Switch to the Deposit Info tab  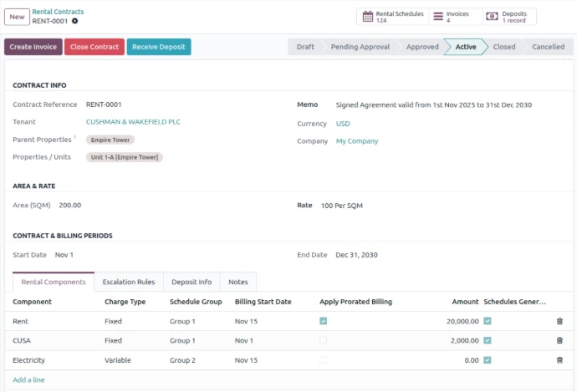(191, 282)
